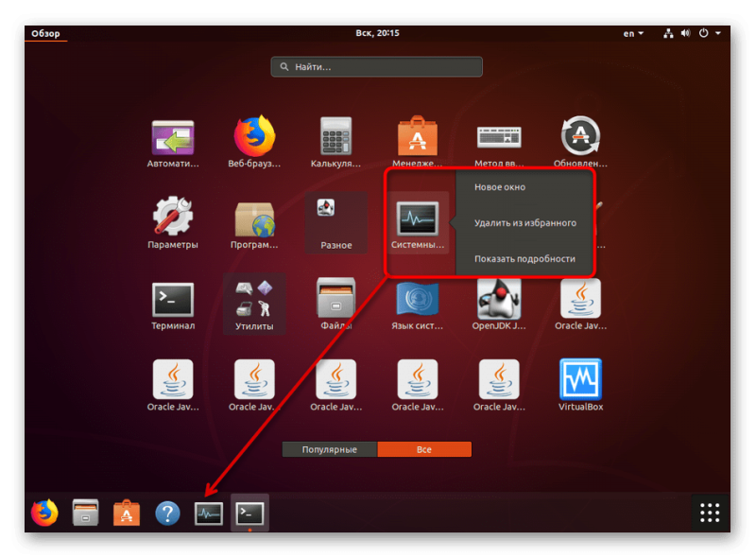Open System Monitor from the dock

(x=208, y=514)
